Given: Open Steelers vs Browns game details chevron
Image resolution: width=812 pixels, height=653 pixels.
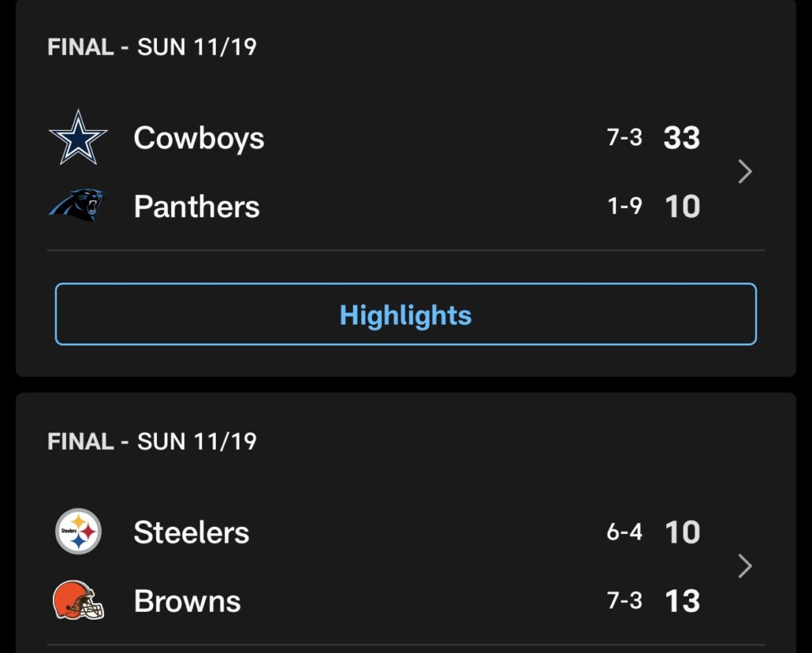Looking at the screenshot, I should coord(745,566).
